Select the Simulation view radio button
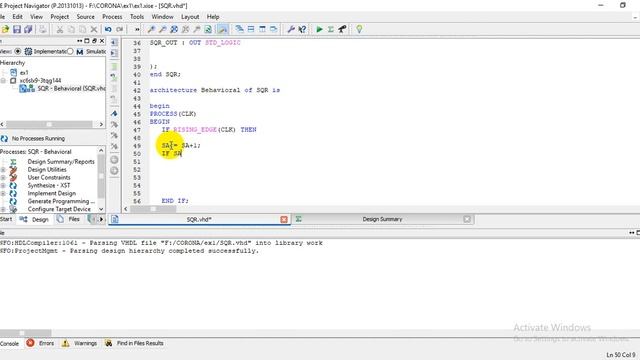The width and height of the screenshot is (640, 360). [x=70, y=51]
